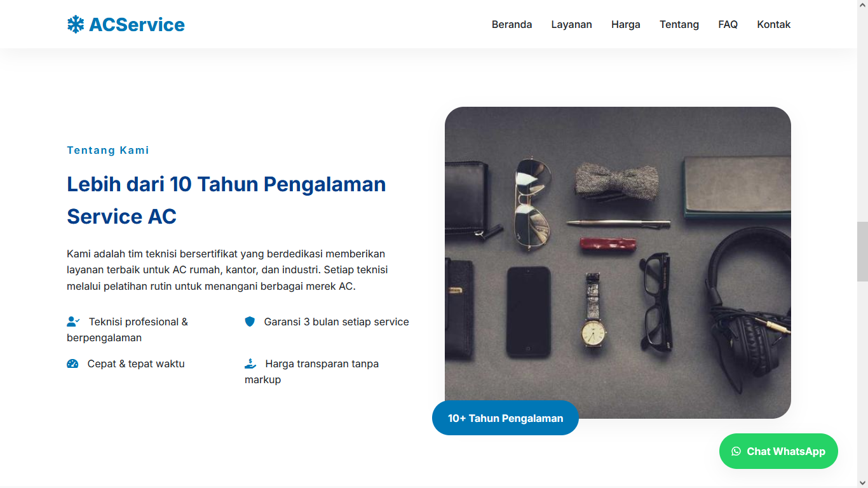The height and width of the screenshot is (488, 868).
Task: Click the snowflake logo icon
Action: [x=76, y=25]
